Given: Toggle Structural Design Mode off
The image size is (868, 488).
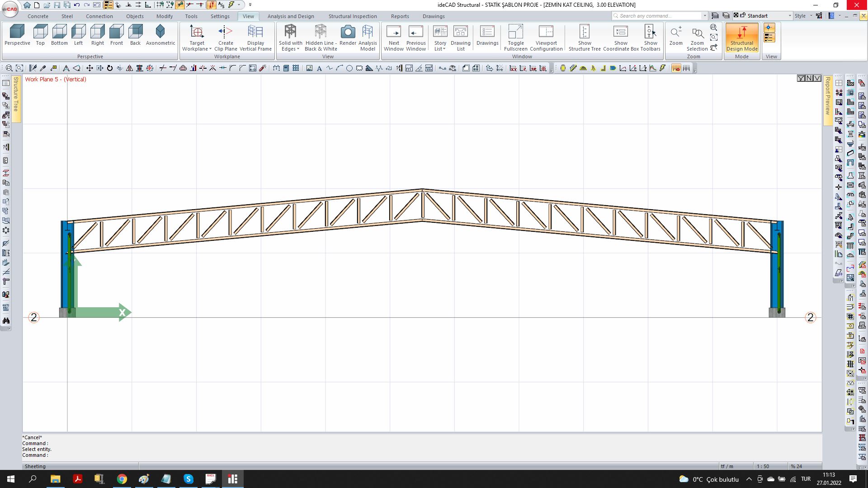Looking at the screenshot, I should [x=741, y=38].
